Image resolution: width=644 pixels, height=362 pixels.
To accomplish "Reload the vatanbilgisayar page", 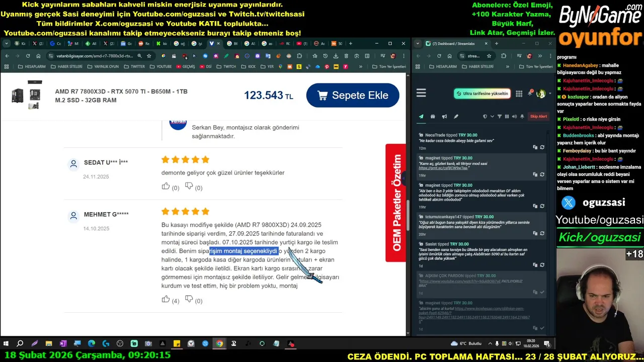I will pos(28,56).
